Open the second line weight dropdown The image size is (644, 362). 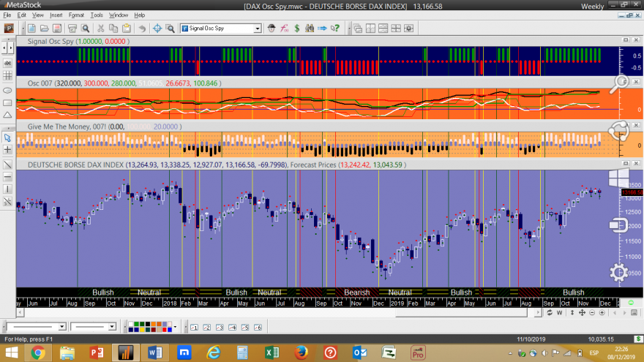(x=112, y=327)
